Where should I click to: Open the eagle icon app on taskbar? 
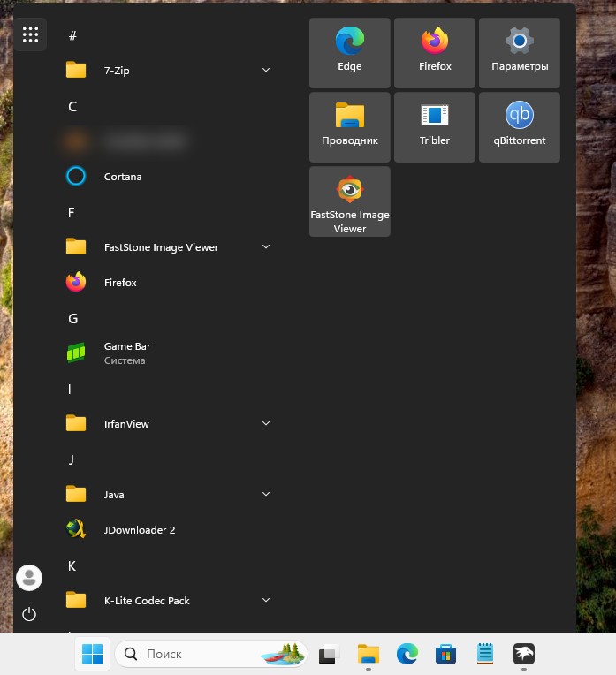(524, 654)
